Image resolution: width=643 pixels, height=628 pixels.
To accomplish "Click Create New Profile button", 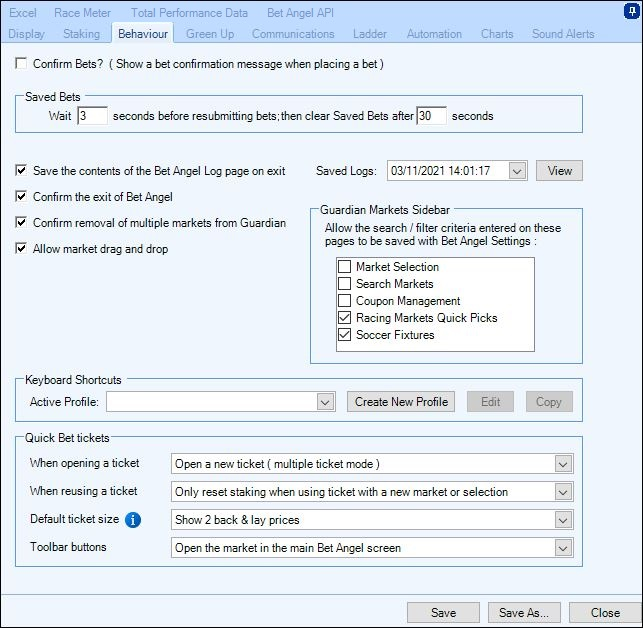I will coord(401,402).
